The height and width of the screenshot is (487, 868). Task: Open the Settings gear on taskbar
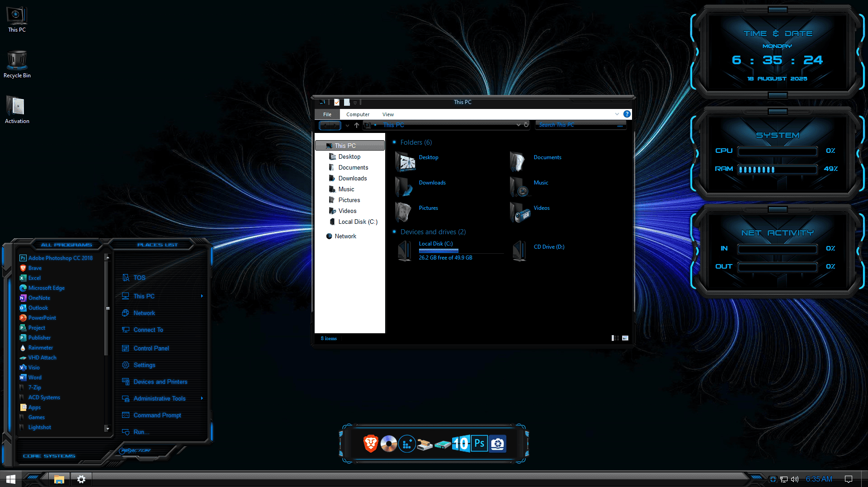click(81, 479)
